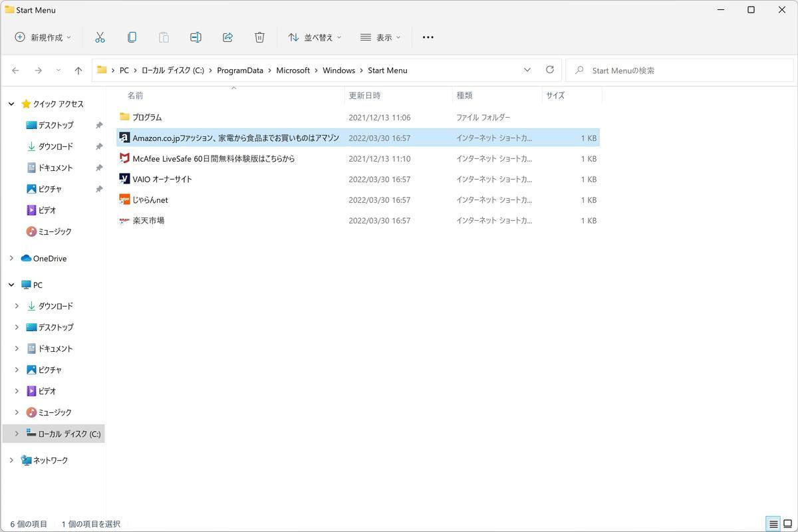The image size is (798, 532).
Task: Select the プログラム folder icon
Action: tap(124, 117)
